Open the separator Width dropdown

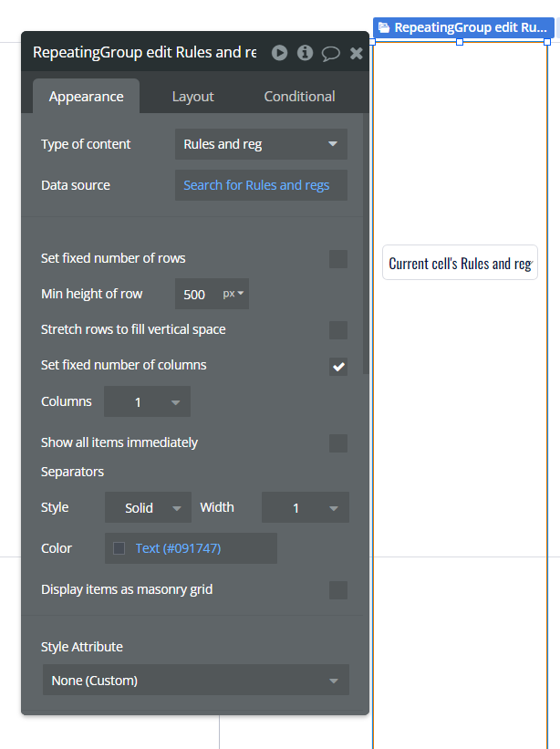pos(305,508)
